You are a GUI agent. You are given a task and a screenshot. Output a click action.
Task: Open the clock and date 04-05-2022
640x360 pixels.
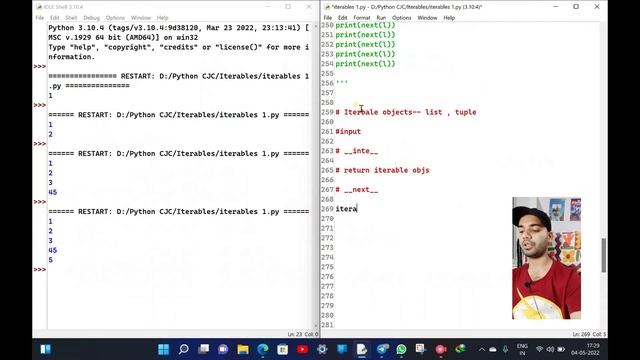(585, 349)
